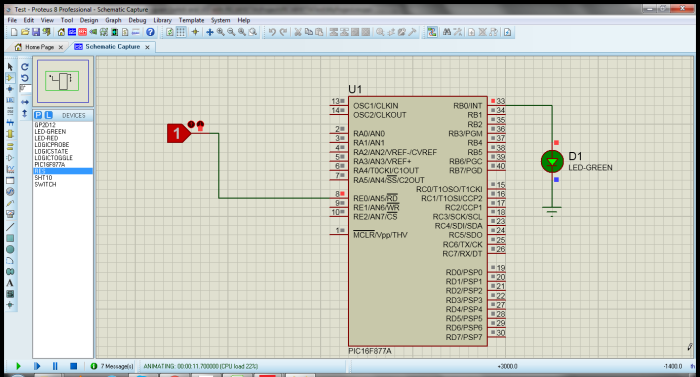Click the rotate clockwise icon
This screenshot has height=377, width=700.
coord(25,67)
